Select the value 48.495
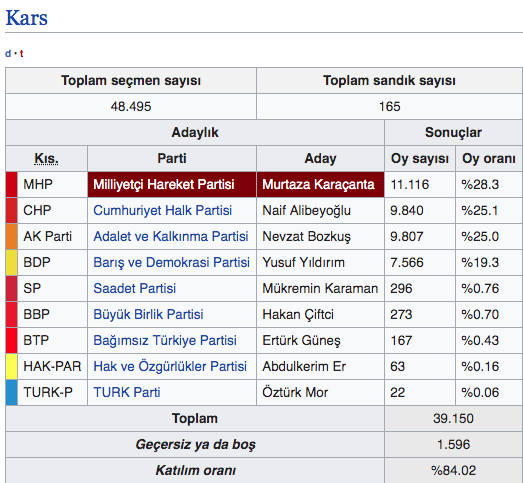The width and height of the screenshot is (523, 483). (131, 106)
